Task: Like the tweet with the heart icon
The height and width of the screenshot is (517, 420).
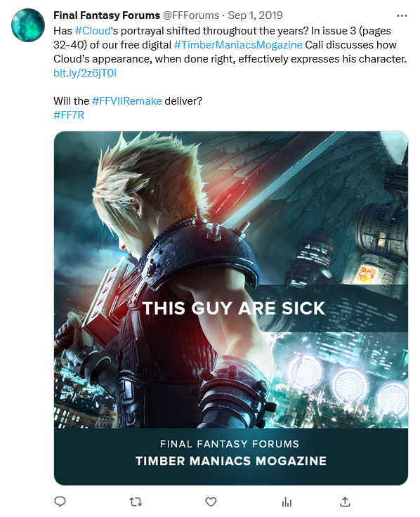Action: pos(211,502)
